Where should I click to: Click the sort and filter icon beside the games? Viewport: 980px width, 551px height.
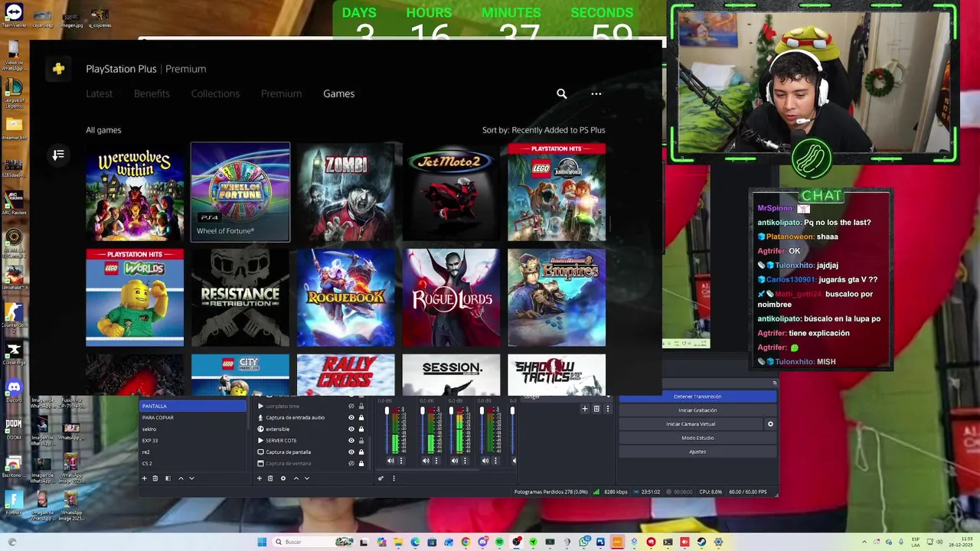[x=58, y=155]
